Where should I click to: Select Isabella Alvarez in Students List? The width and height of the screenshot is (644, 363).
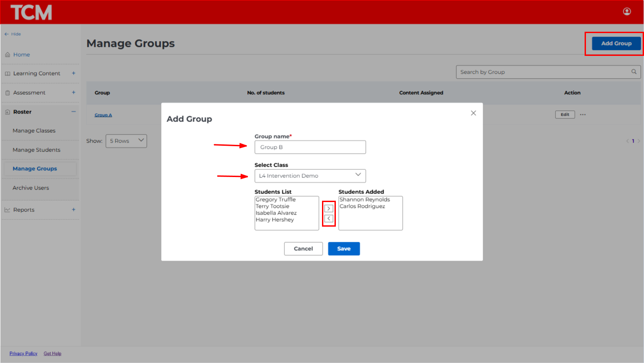click(x=276, y=213)
